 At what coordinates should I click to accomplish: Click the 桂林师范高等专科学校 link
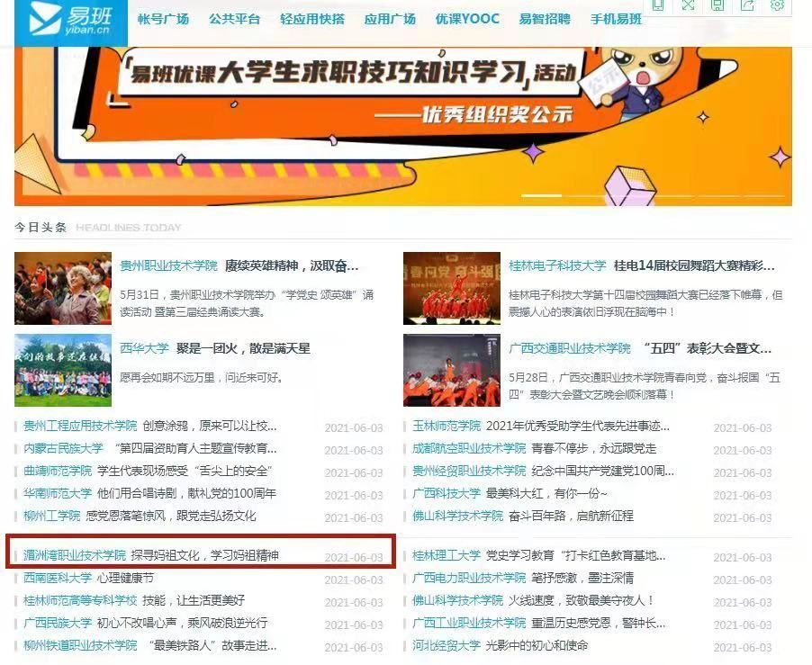tap(80, 600)
